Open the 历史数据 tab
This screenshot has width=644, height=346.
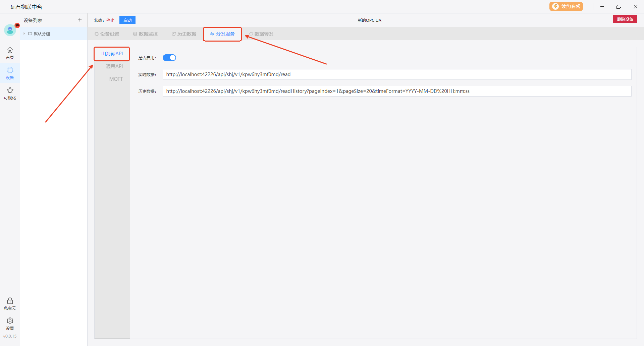coord(184,34)
